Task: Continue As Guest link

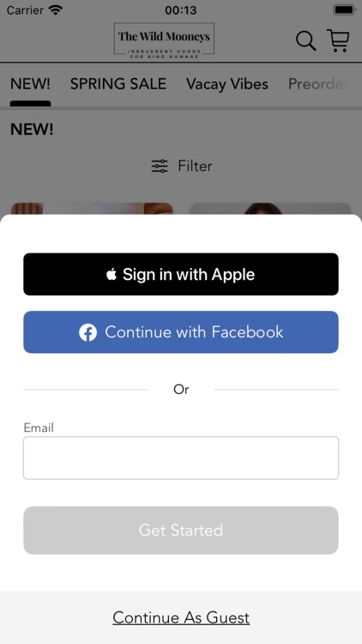Action: [181, 617]
